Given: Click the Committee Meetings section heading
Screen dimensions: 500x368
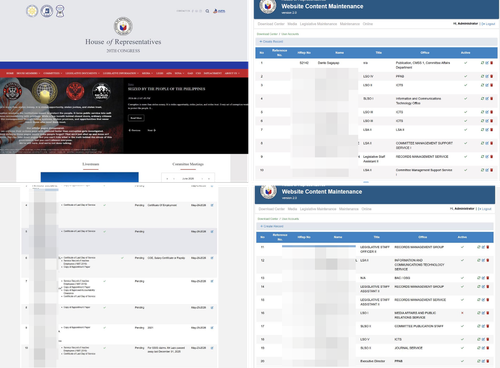Looking at the screenshot, I should (188, 164).
